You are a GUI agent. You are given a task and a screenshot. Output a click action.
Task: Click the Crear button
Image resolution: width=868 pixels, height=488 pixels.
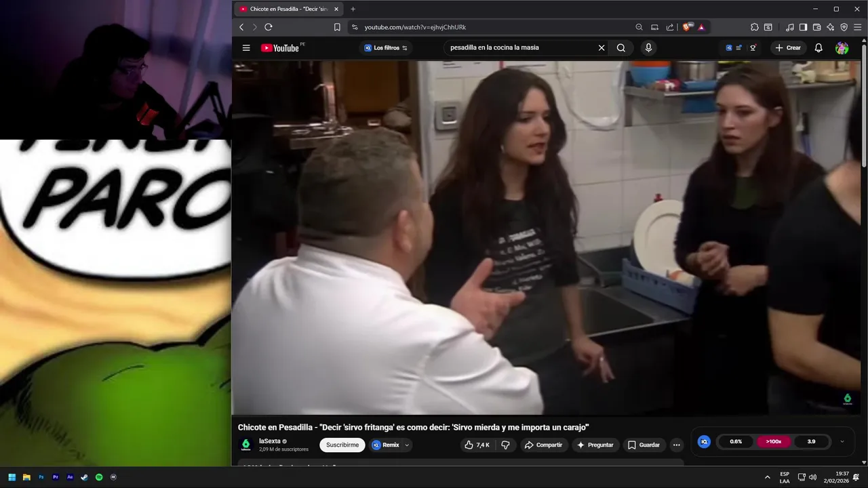pos(788,47)
